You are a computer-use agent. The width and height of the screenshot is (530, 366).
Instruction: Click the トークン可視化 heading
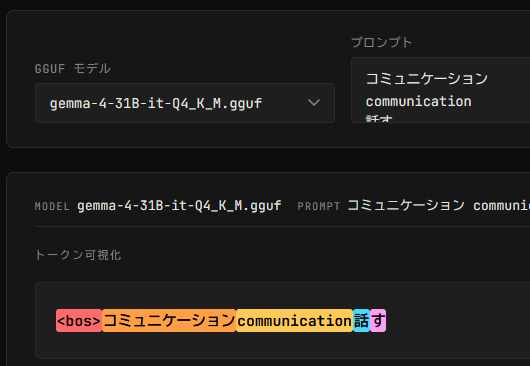[x=78, y=255]
